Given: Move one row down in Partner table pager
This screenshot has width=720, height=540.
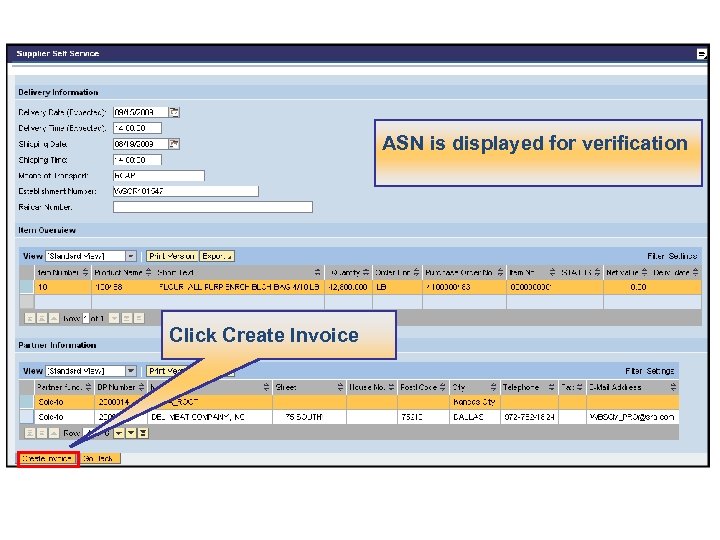Looking at the screenshot, I should [x=119, y=433].
